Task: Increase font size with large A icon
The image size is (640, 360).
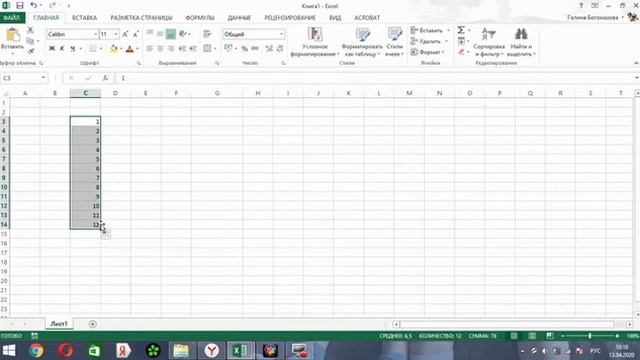Action: click(125, 34)
